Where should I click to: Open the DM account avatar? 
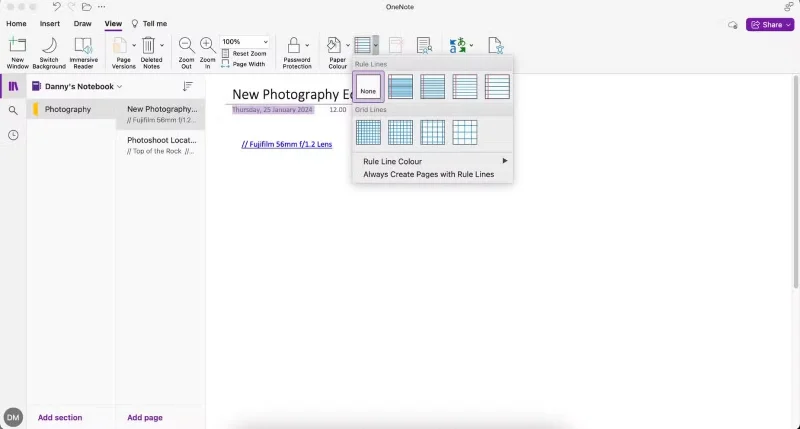click(x=13, y=417)
